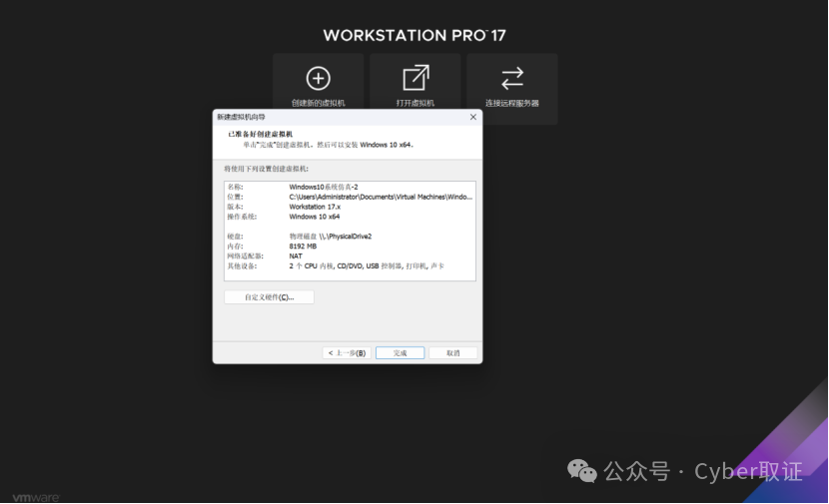
Task: Click the 连接远程服务器 label
Action: pyautogui.click(x=512, y=103)
